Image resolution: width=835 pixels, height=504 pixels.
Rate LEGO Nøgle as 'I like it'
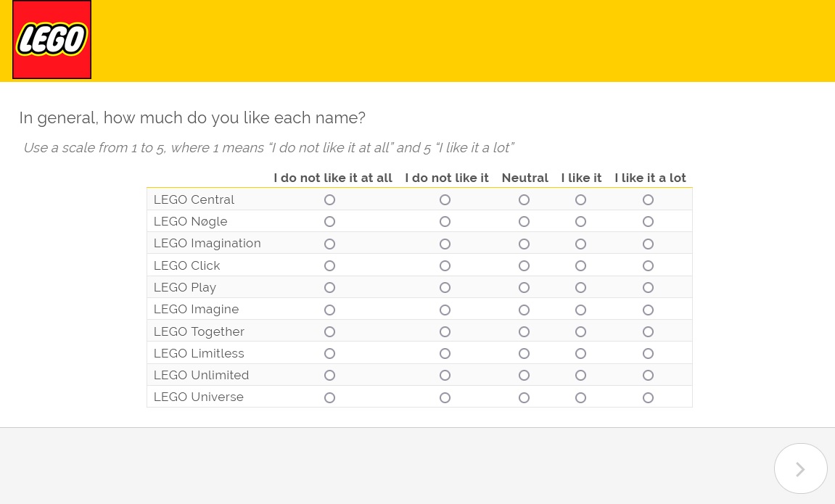[580, 221]
